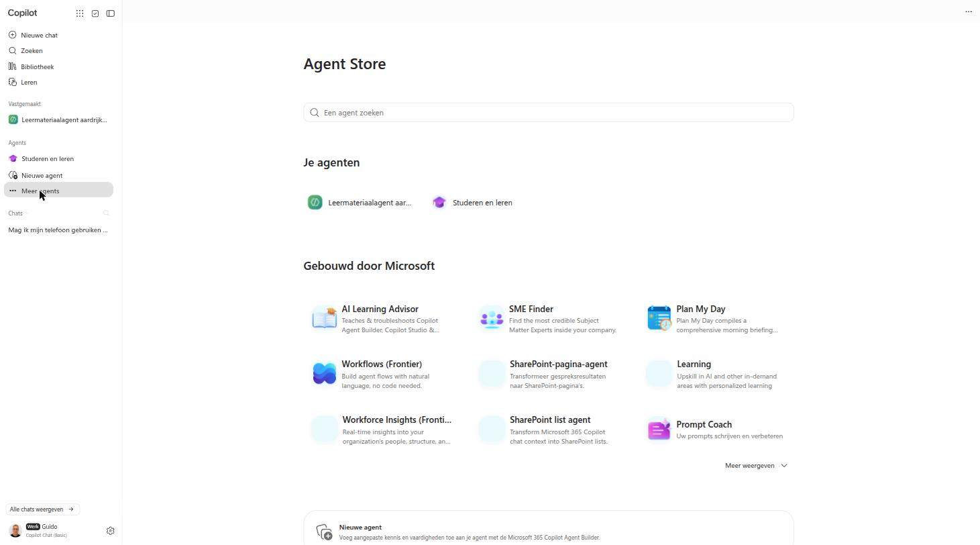Click the purple graduation cap icon in Je agenten

pyautogui.click(x=439, y=202)
